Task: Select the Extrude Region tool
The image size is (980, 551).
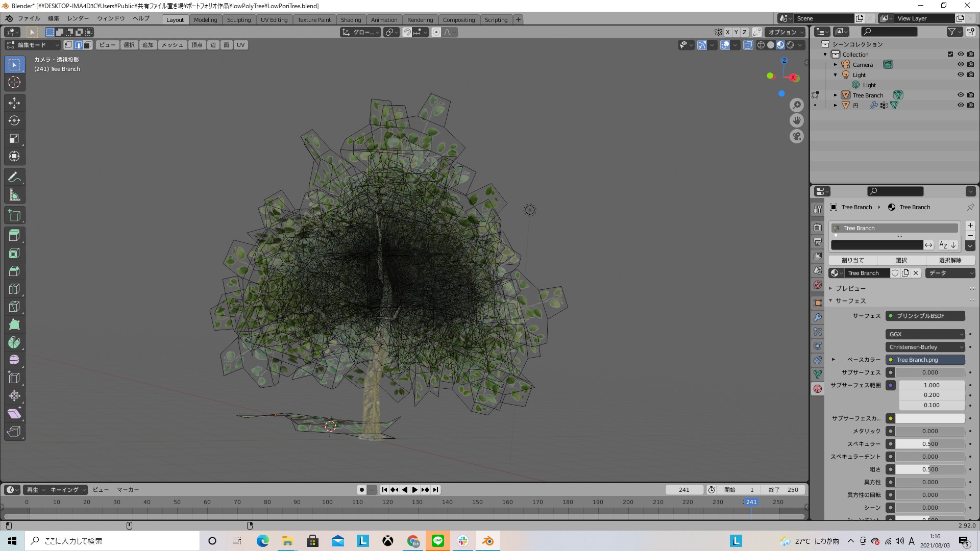Action: (14, 235)
